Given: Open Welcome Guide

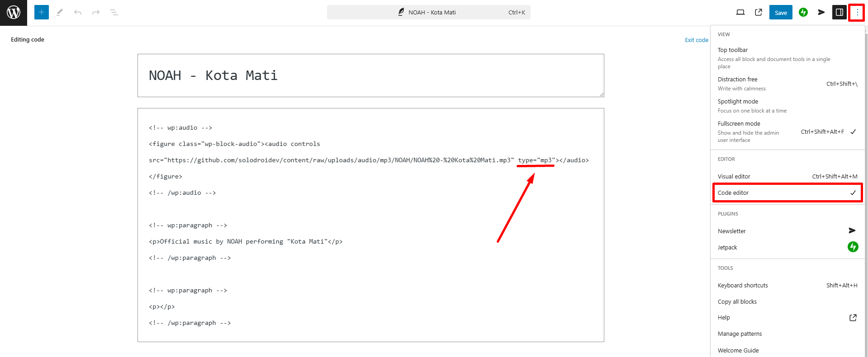Looking at the screenshot, I should pyautogui.click(x=787, y=350).
